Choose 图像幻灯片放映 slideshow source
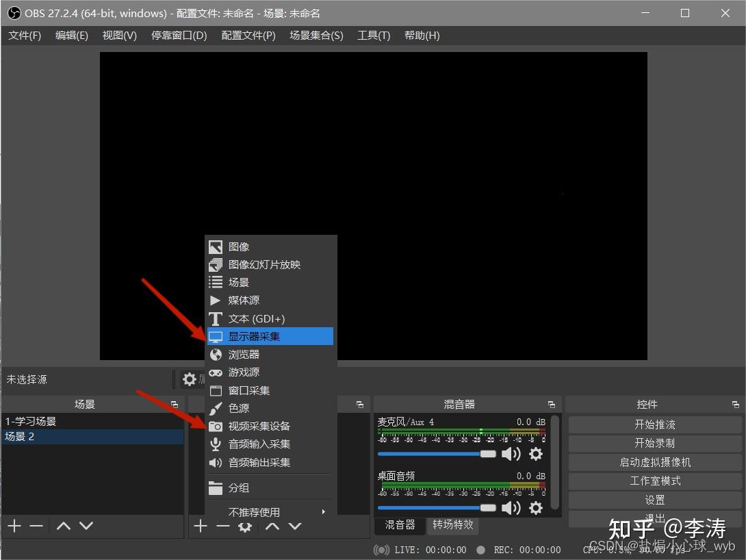 (270, 264)
